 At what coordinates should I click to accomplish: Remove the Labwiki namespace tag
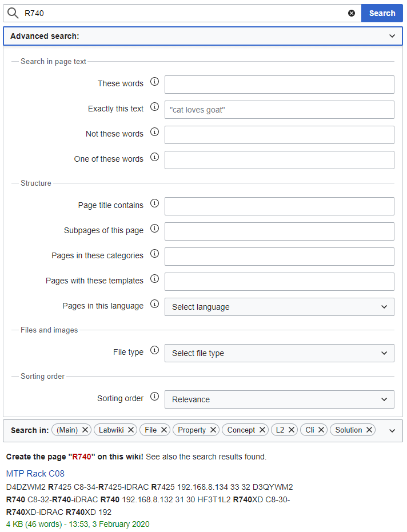click(131, 430)
